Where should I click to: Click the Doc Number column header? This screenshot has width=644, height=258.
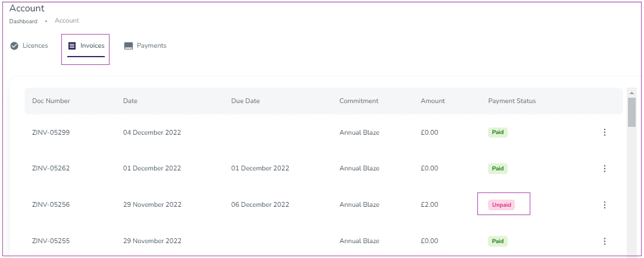[51, 101]
